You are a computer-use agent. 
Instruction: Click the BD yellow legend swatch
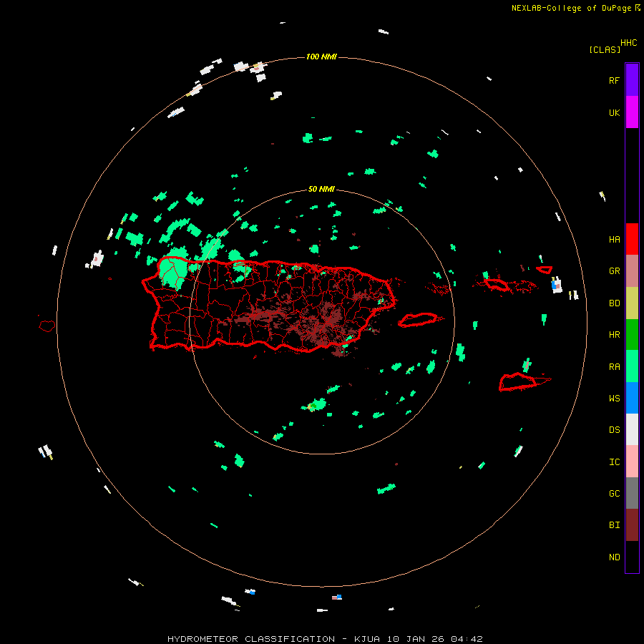point(632,303)
